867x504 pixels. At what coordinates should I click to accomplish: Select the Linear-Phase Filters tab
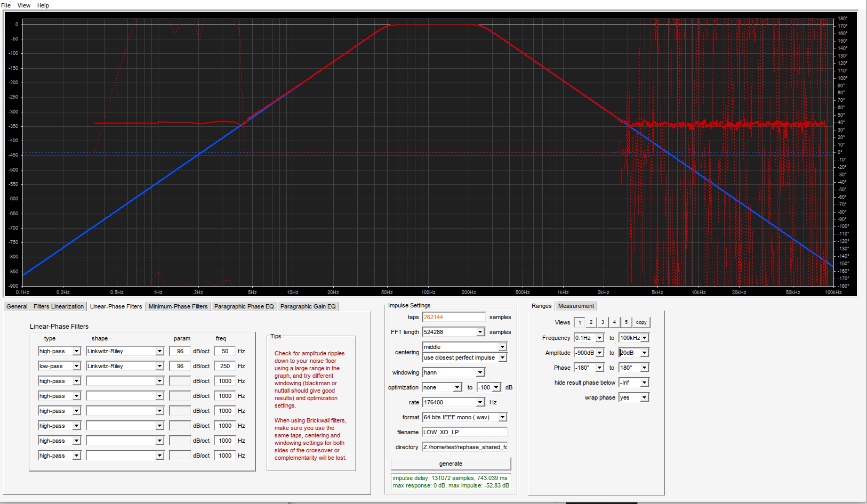click(x=116, y=306)
